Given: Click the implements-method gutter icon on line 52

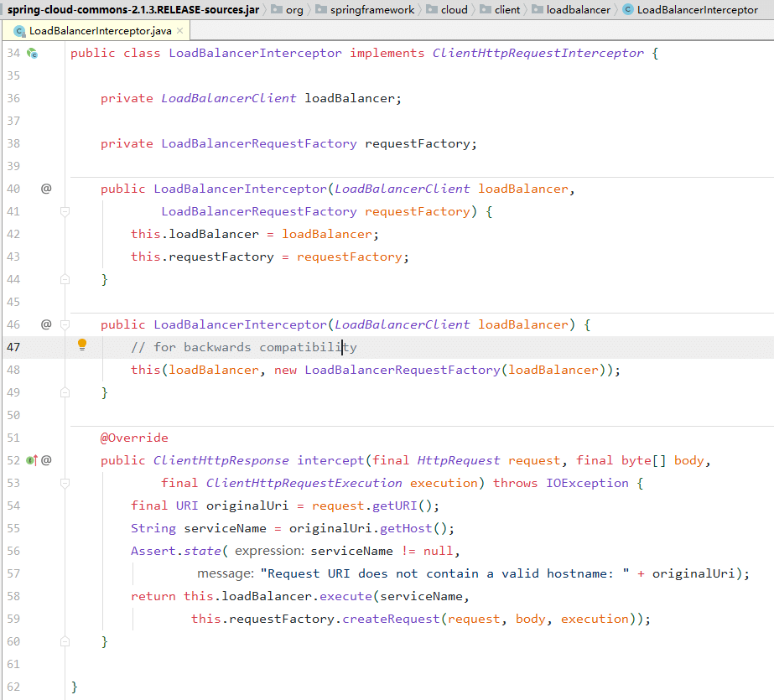Looking at the screenshot, I should [31, 460].
